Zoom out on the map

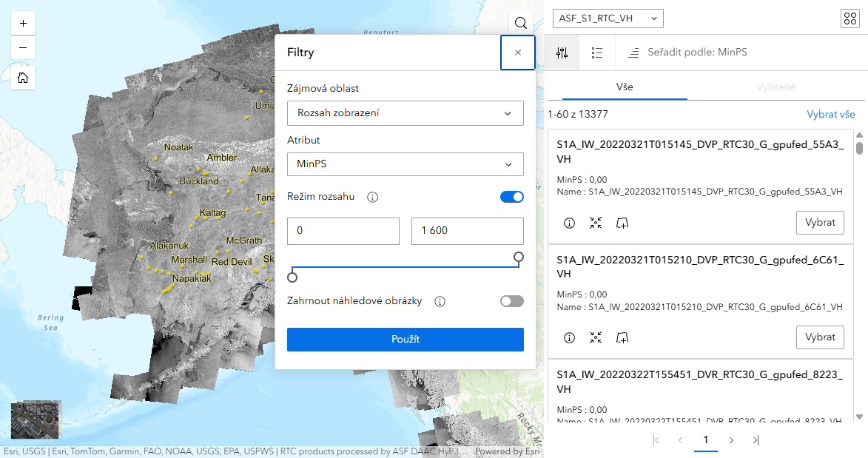23,47
